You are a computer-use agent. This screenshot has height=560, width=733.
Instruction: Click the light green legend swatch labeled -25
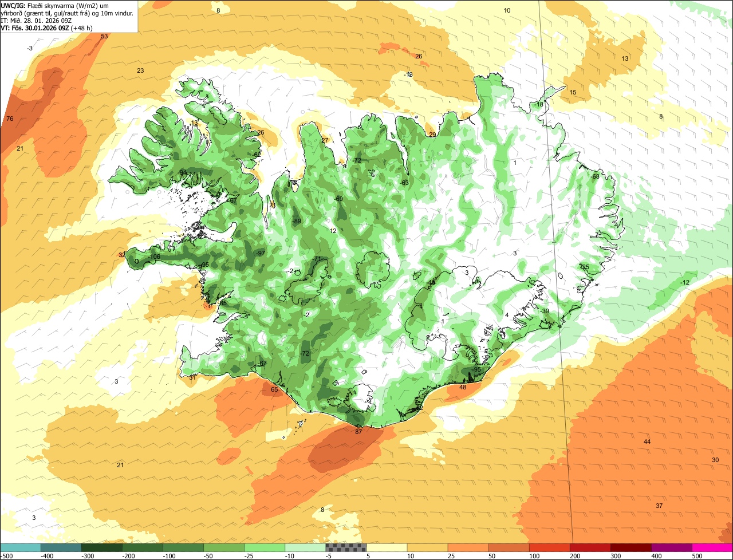tap(265, 547)
